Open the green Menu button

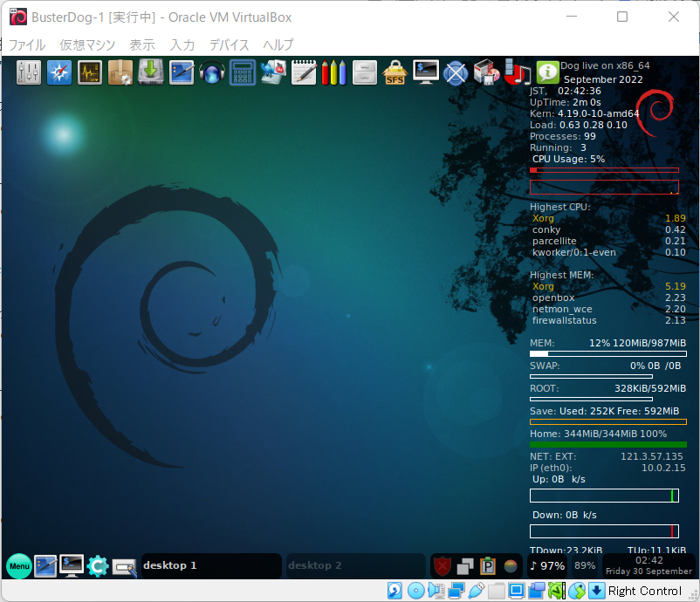point(19,566)
